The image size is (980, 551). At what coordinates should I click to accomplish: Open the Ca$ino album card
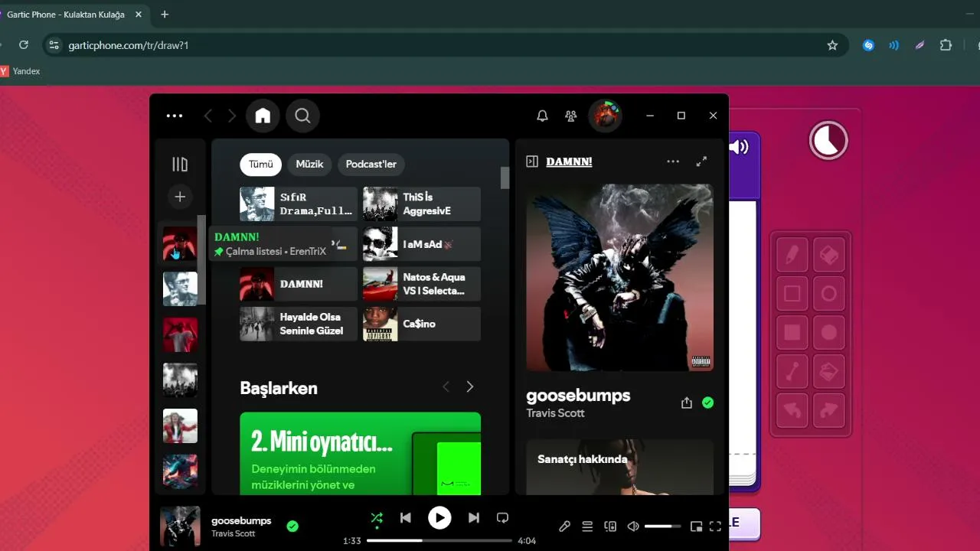click(x=422, y=324)
